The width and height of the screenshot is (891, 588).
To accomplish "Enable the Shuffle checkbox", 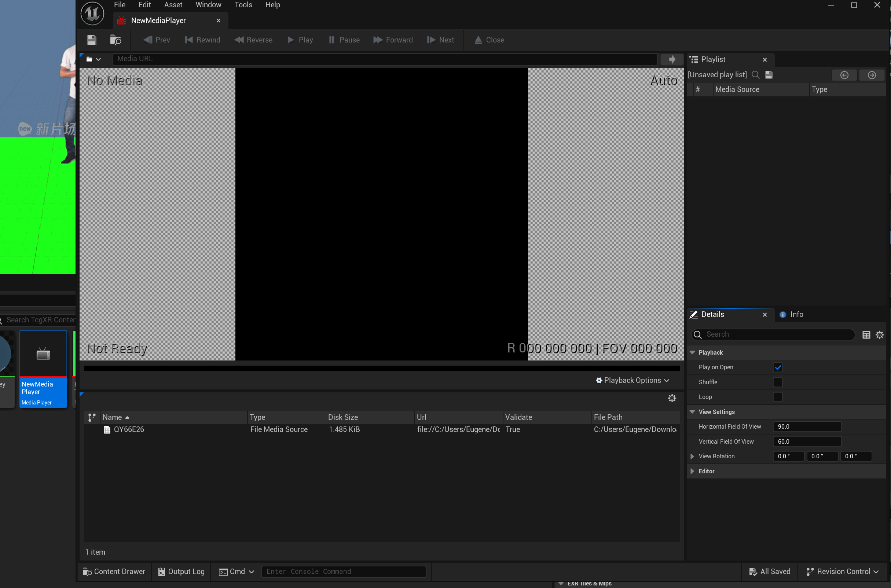I will pos(778,382).
